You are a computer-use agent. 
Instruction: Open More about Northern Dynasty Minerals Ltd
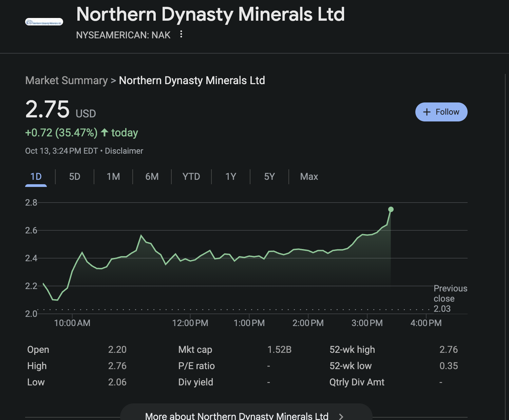point(246,412)
